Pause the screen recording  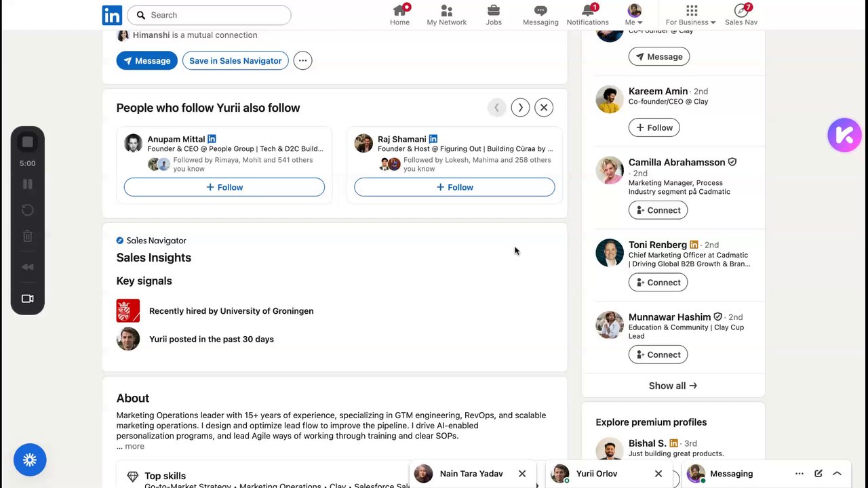pyautogui.click(x=28, y=184)
